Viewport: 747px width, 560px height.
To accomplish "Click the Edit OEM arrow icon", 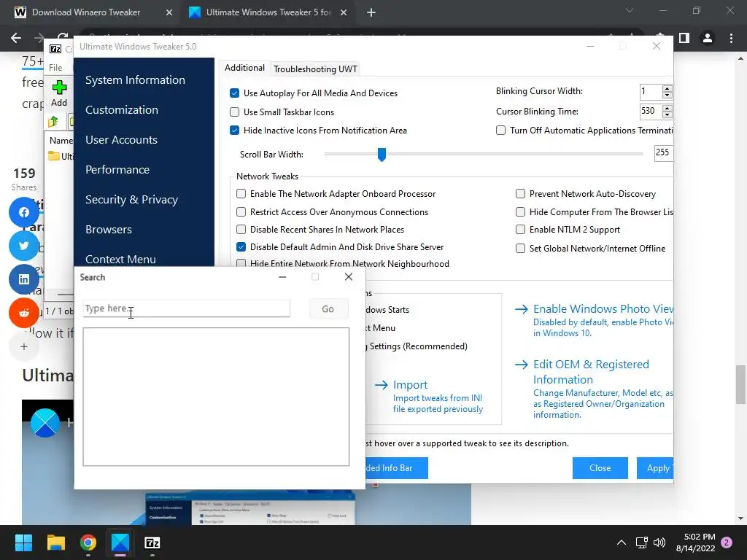I will (x=522, y=365).
